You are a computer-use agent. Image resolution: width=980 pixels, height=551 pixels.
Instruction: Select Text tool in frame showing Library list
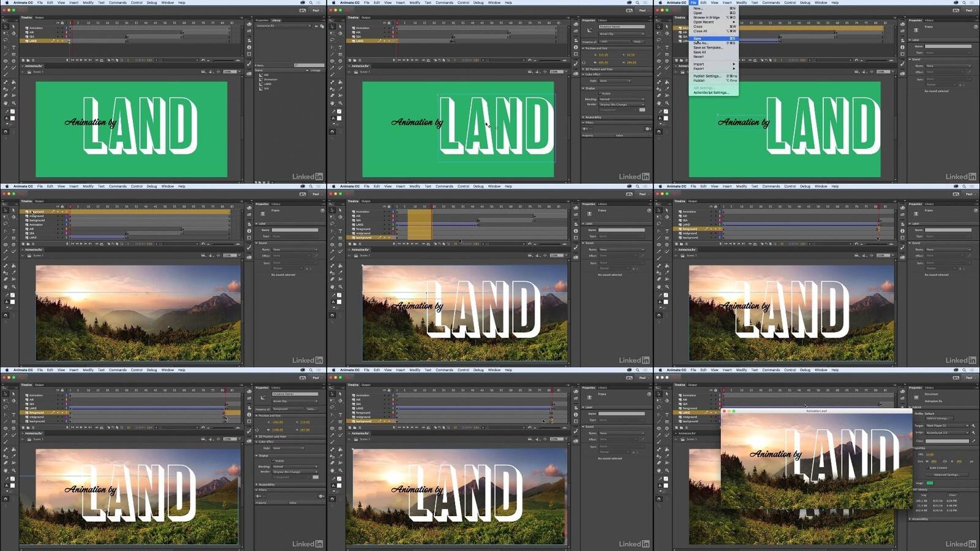(x=13, y=47)
